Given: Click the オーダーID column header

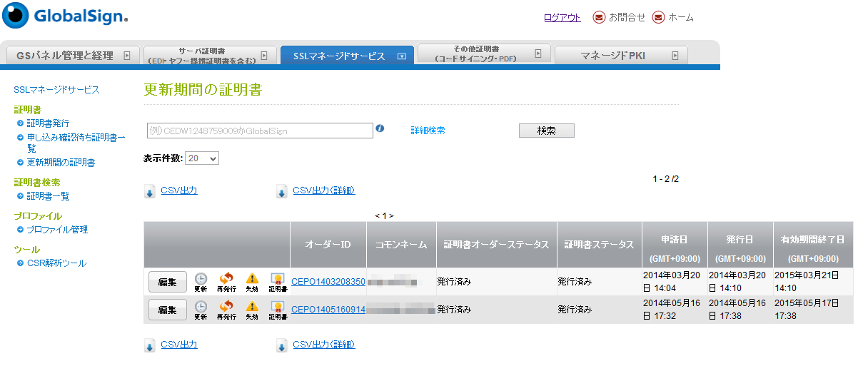Looking at the screenshot, I should tap(328, 245).
